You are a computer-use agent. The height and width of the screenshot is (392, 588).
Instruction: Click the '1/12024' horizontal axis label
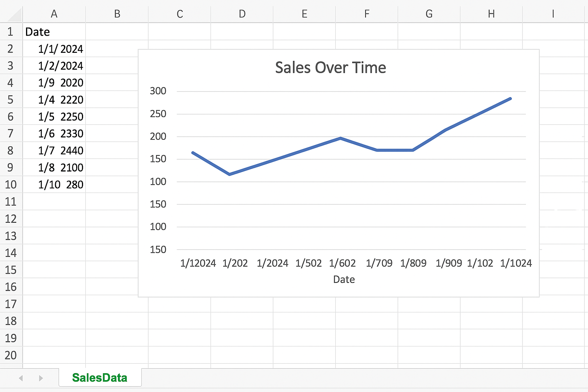pyautogui.click(x=198, y=263)
